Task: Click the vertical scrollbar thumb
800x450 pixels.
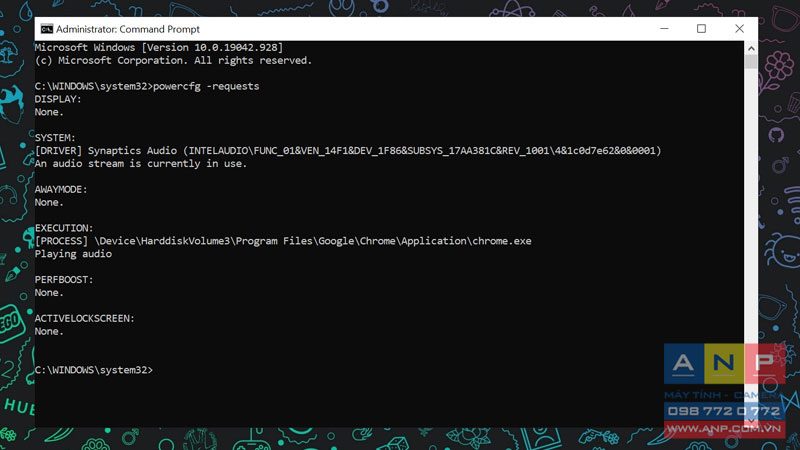Action: click(751, 62)
